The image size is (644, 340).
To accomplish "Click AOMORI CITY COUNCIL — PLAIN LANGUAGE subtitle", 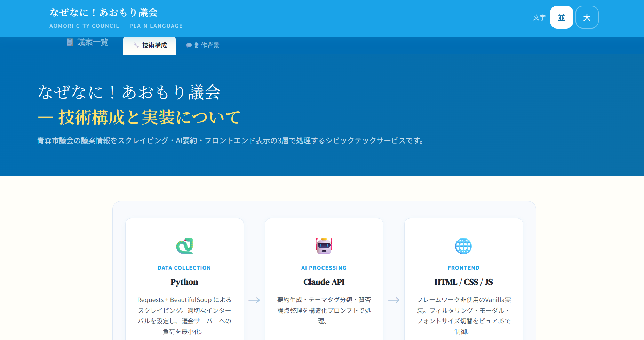I will point(116,26).
